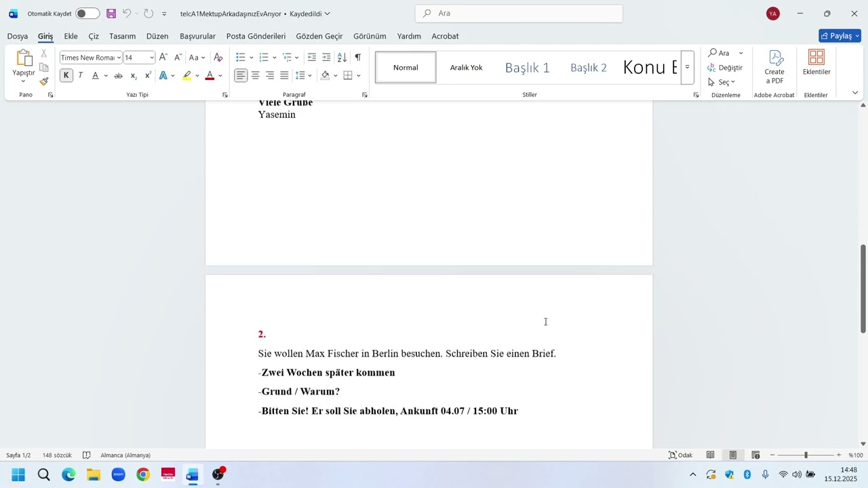Screen dimensions: 868x488
Task: Open Chrome from the taskbar
Action: [143, 474]
